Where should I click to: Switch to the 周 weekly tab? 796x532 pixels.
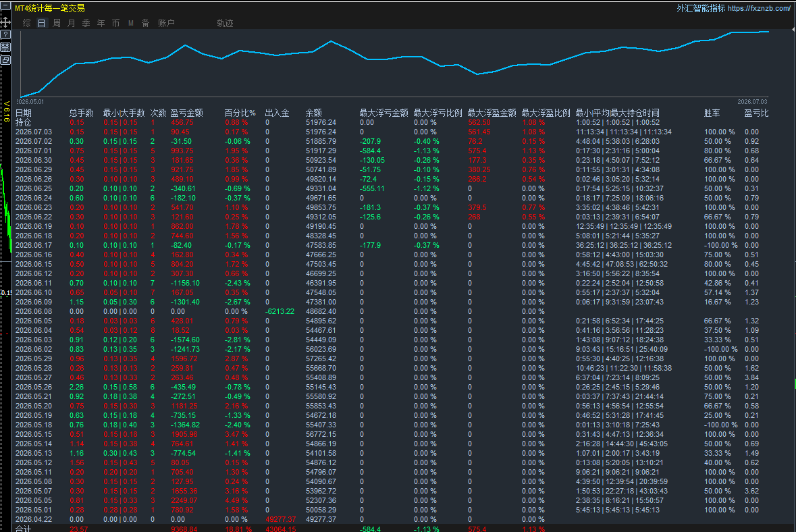click(x=56, y=24)
